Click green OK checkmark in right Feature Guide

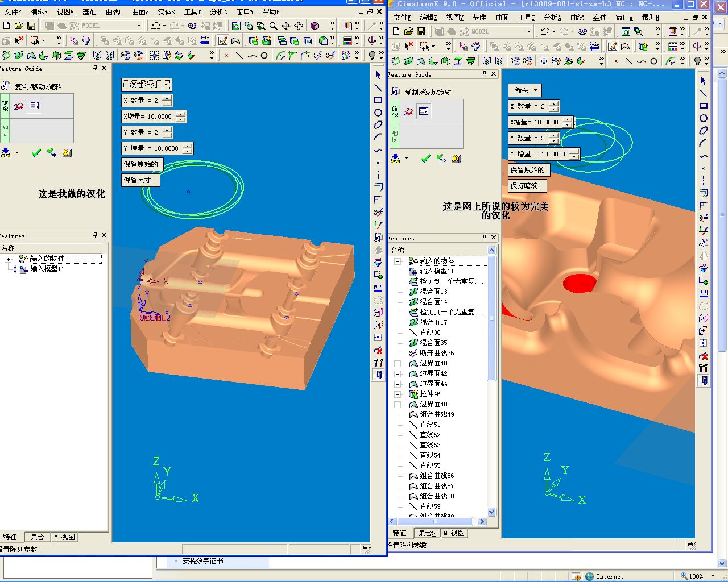point(426,159)
